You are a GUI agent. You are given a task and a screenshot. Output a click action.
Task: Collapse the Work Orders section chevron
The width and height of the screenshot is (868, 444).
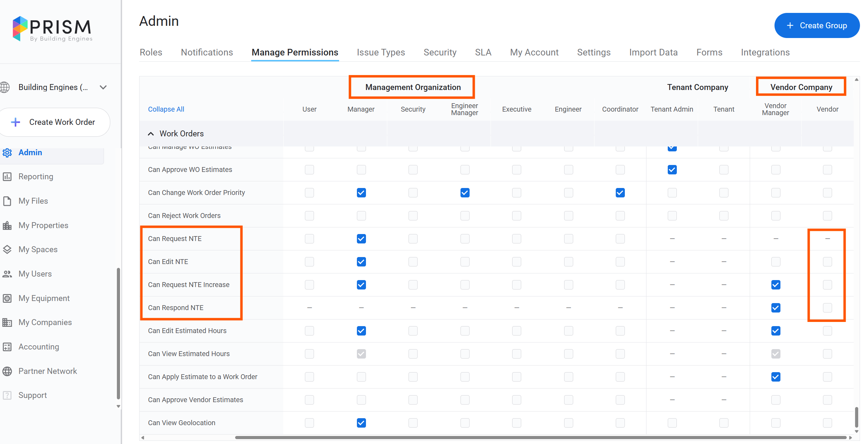[151, 134]
